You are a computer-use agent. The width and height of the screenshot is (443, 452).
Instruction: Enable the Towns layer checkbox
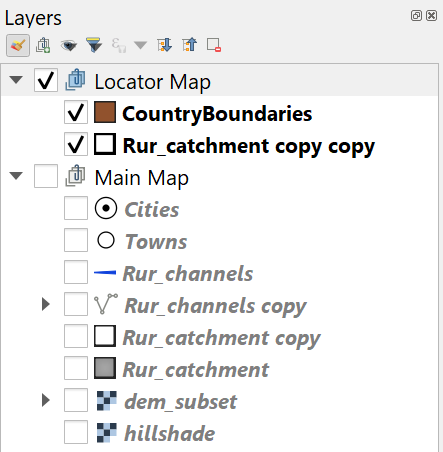[76, 240]
